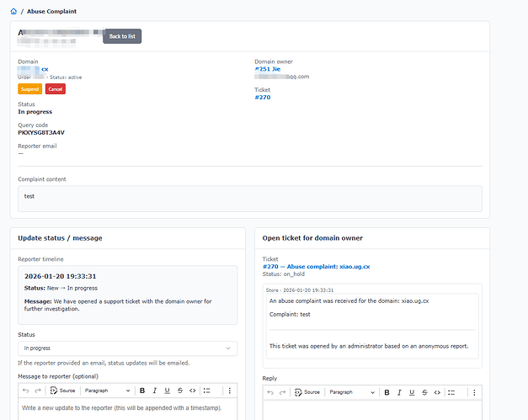Screen dimensions: 528x420
Task: Click into the Reply text area
Action: point(372,410)
